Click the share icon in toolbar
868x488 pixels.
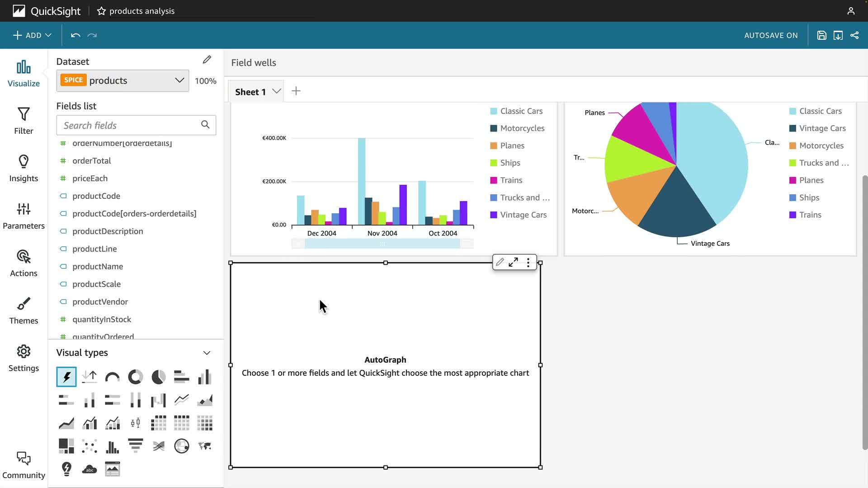point(854,35)
